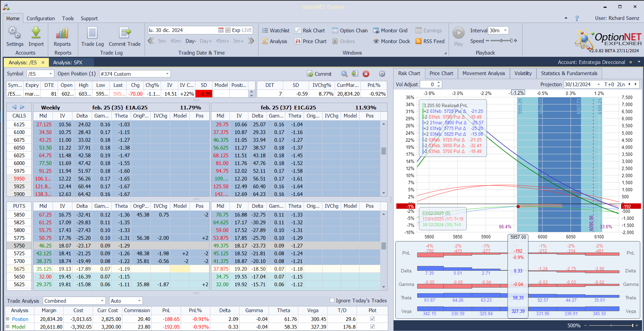The width and height of the screenshot is (644, 331).
Task: Open the Projection date dropdown
Action: tap(599, 85)
